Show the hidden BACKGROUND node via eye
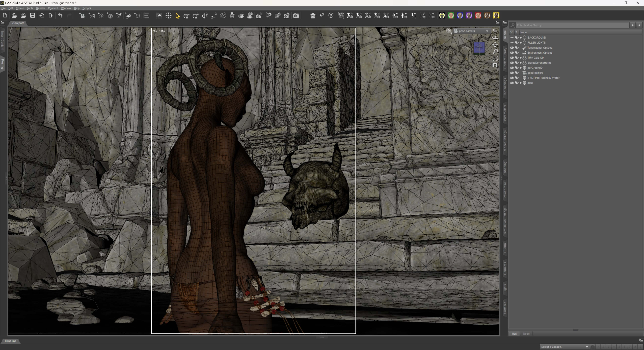 (512, 38)
